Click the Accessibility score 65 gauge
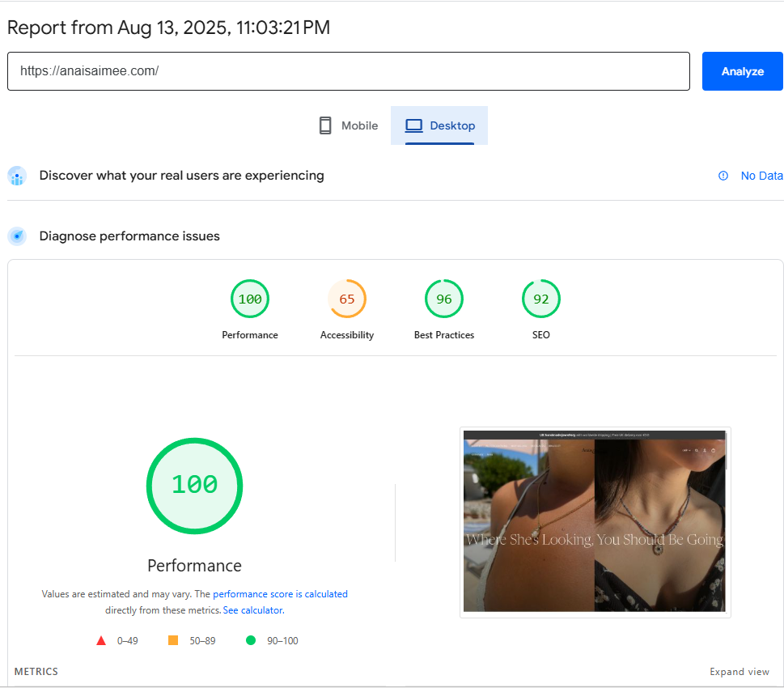Screen dimensions: 784x688 [347, 299]
